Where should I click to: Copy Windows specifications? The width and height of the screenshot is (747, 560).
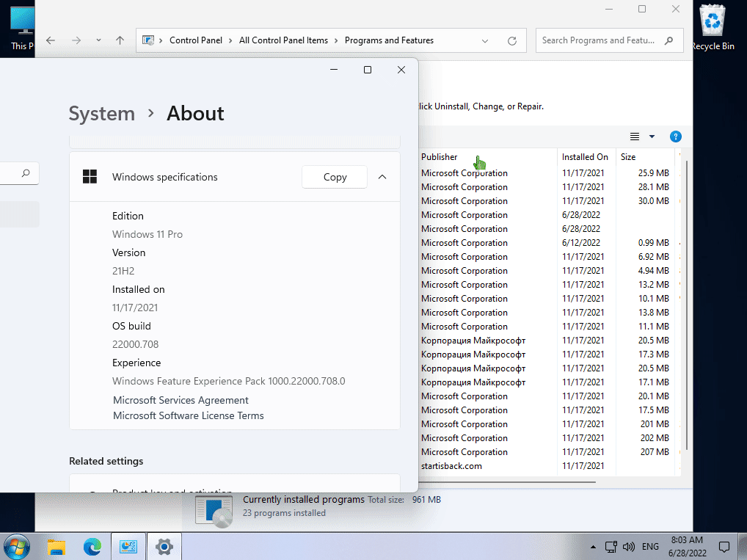[x=335, y=177]
